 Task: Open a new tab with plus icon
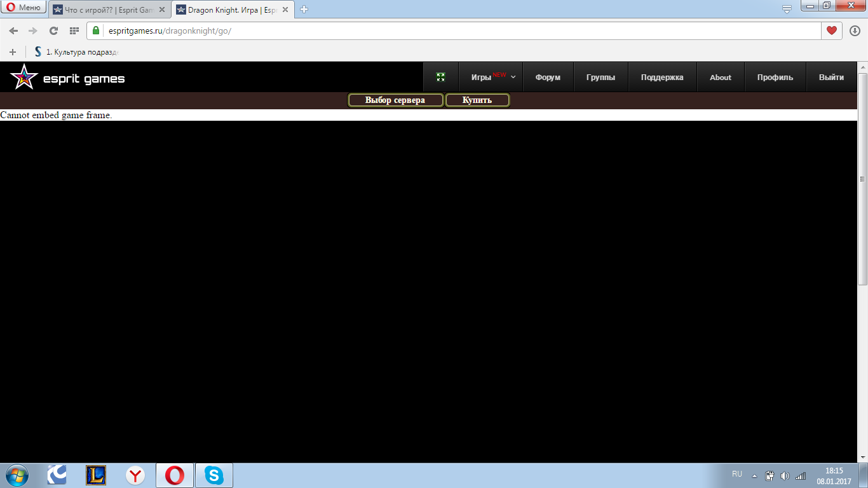pyautogui.click(x=304, y=10)
